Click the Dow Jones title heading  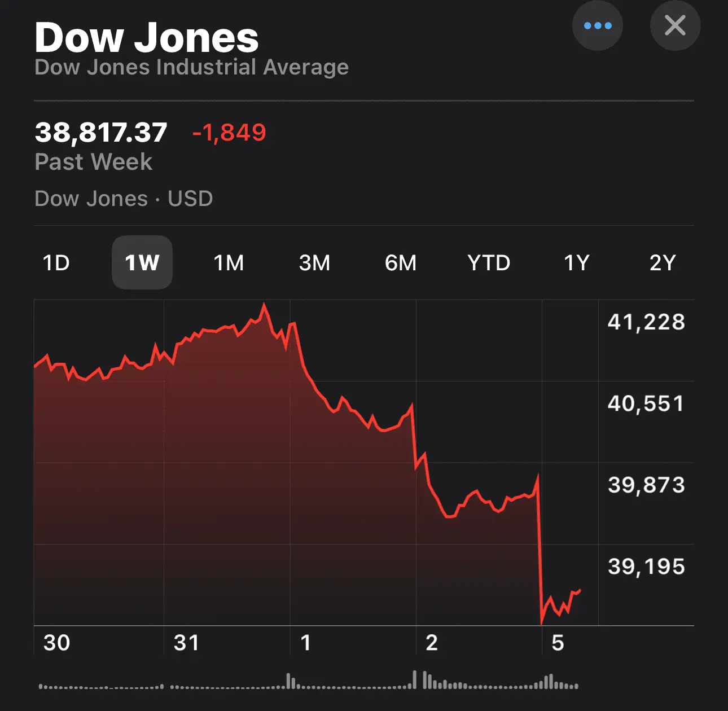tap(147, 38)
